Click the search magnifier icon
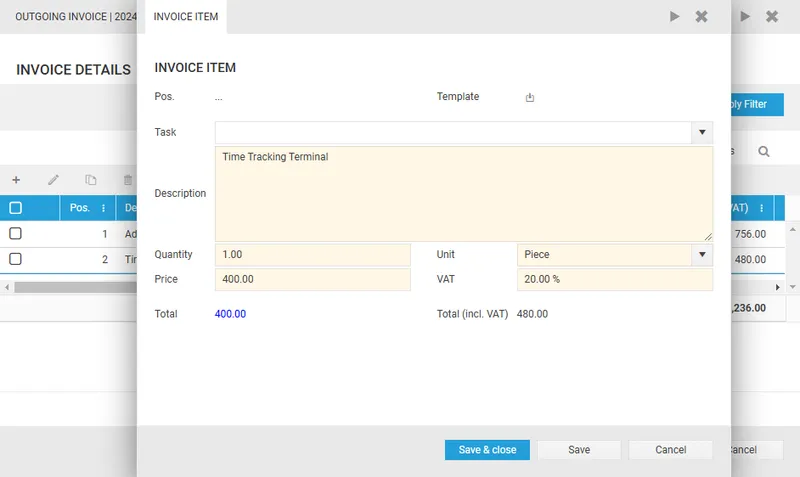The width and height of the screenshot is (800, 477). pos(764,152)
